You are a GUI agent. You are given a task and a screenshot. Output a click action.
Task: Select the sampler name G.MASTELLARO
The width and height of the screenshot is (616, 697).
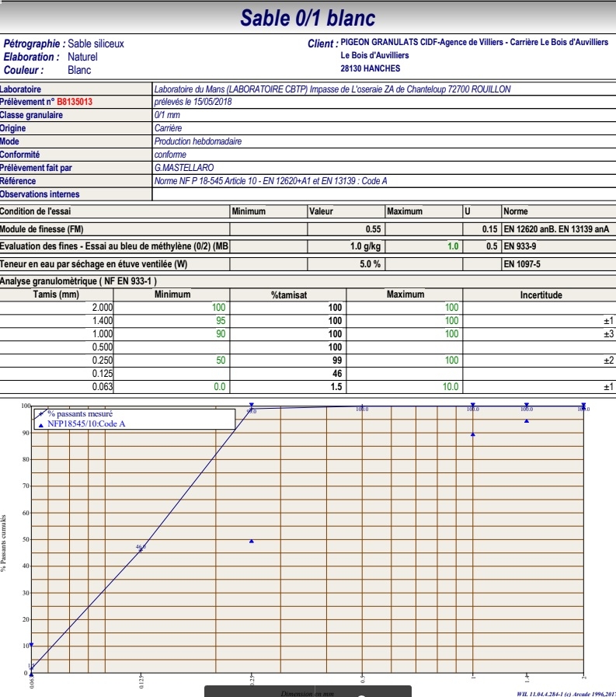click(x=184, y=168)
